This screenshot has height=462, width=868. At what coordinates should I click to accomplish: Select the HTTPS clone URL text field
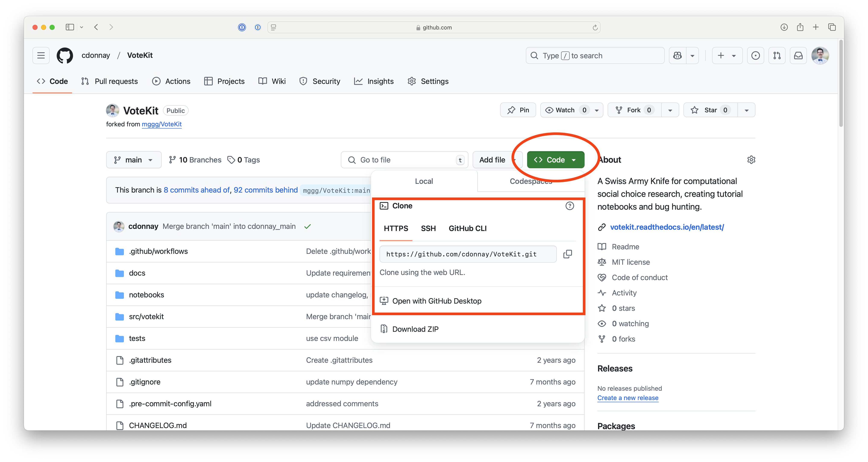click(x=468, y=254)
